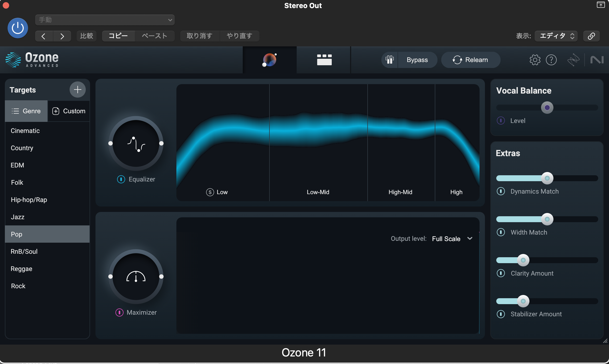
Task: Select the Hip-hop/Rap genre
Action: click(47, 200)
